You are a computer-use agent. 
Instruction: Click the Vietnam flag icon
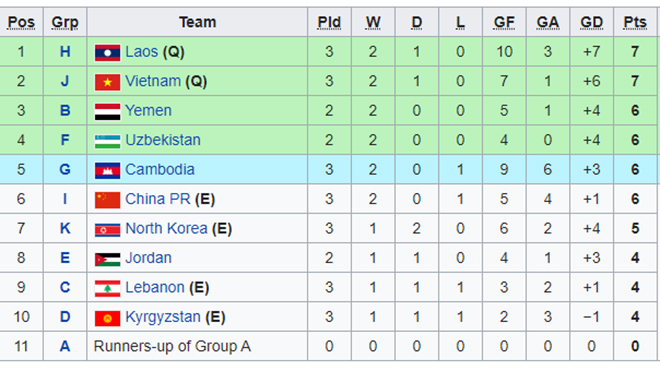107,83
